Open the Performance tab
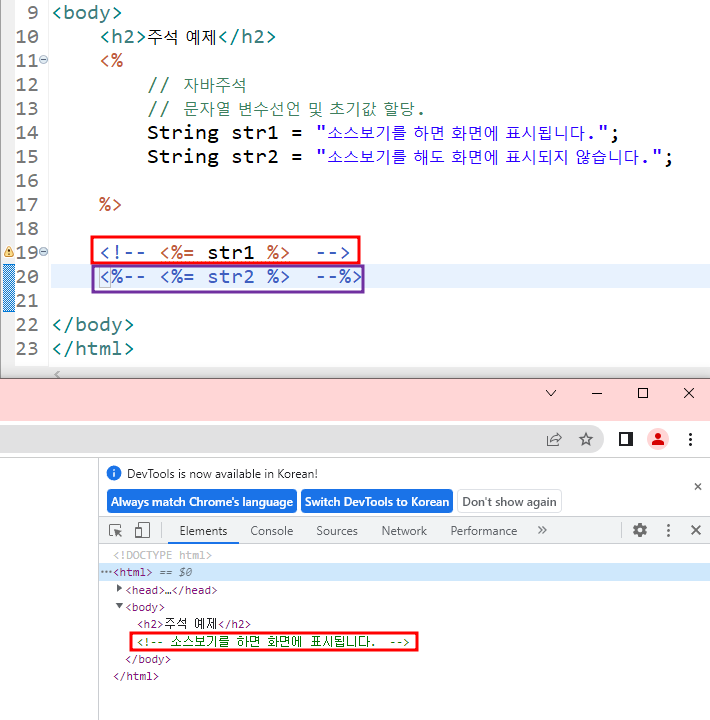This screenshot has height=720, width=710. 484,531
